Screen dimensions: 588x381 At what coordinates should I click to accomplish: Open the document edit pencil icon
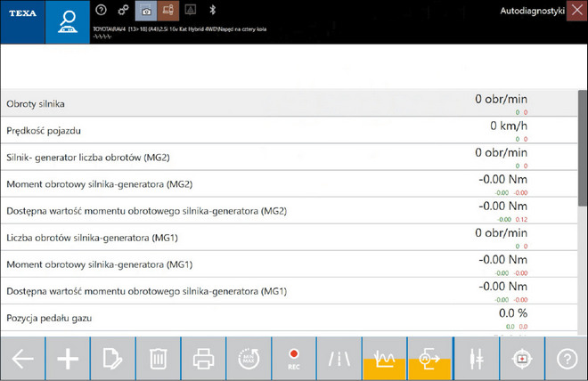112,359
